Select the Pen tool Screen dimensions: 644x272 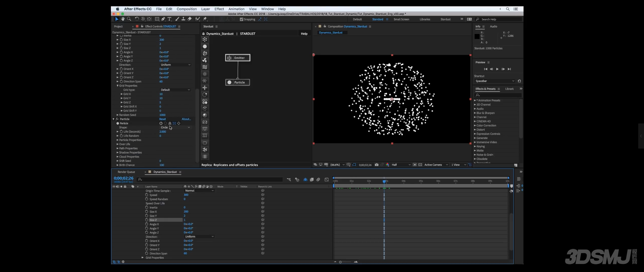click(x=163, y=19)
